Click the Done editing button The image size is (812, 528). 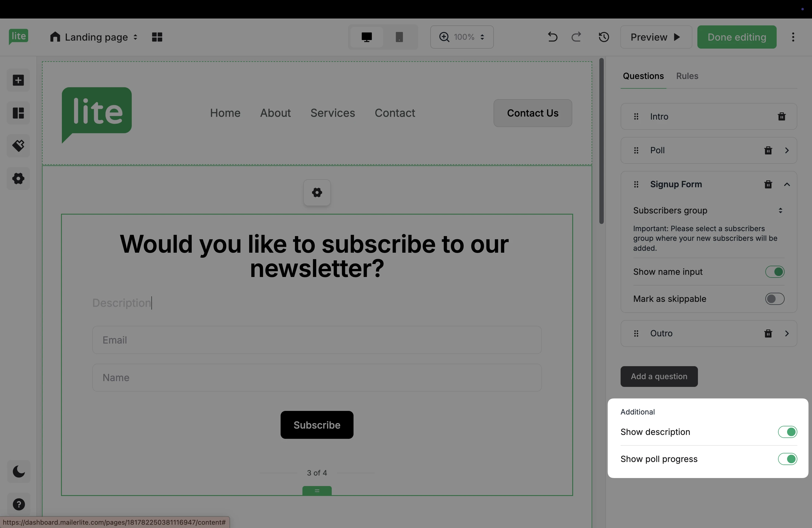coord(737,37)
